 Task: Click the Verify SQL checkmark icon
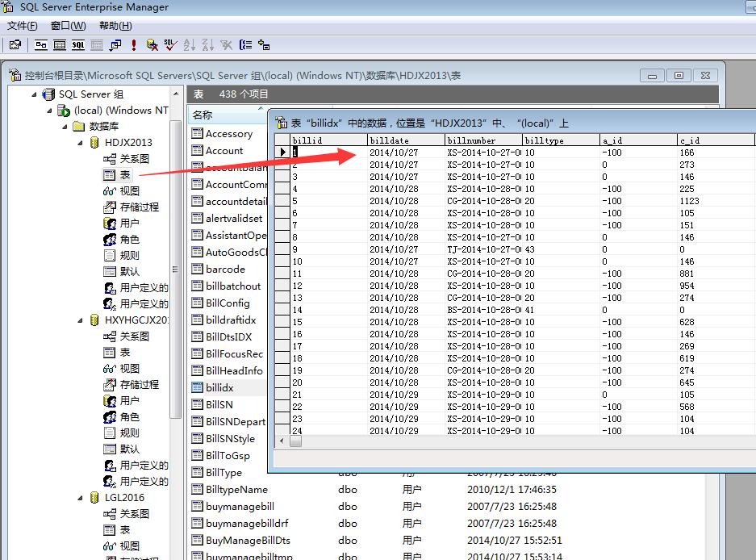pyautogui.click(x=170, y=45)
